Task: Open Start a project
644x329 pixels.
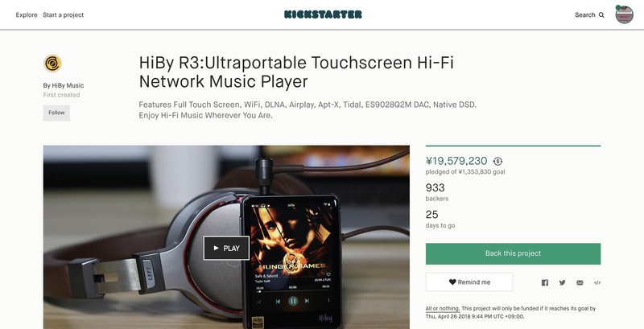Action: coord(64,14)
